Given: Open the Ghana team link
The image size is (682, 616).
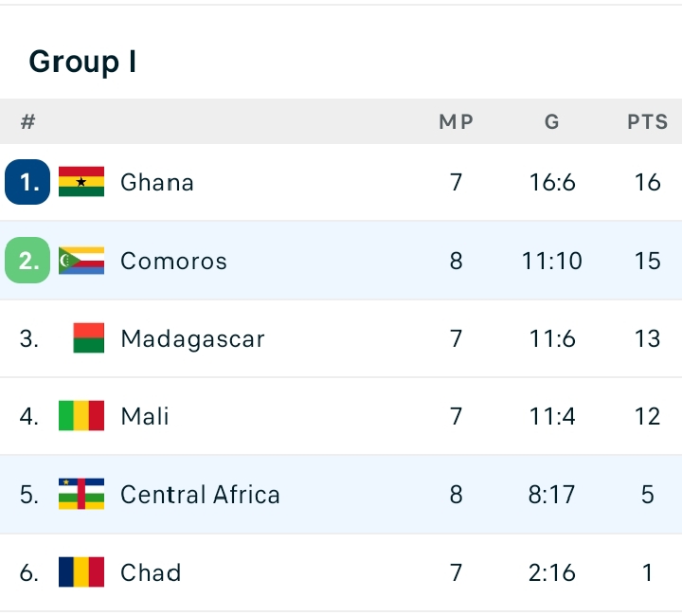Looking at the screenshot, I should 157,182.
